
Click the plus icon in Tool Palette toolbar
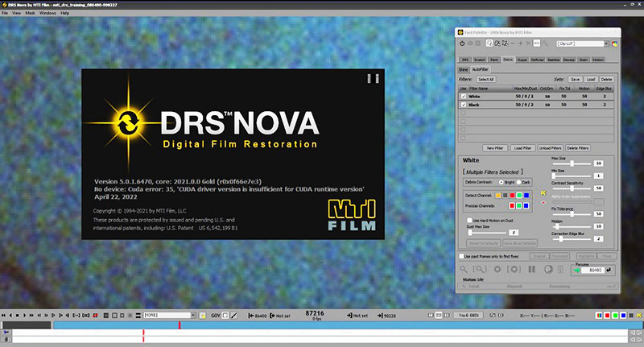520,43
